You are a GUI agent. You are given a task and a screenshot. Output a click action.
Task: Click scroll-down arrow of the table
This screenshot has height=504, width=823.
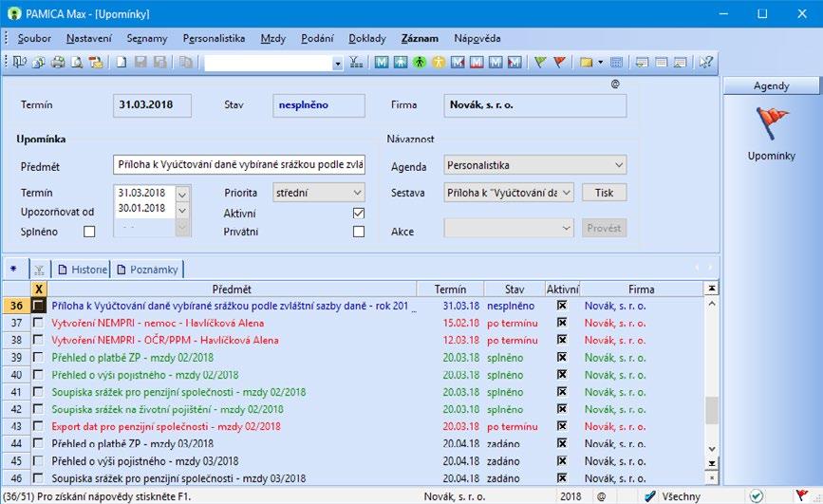click(x=711, y=449)
